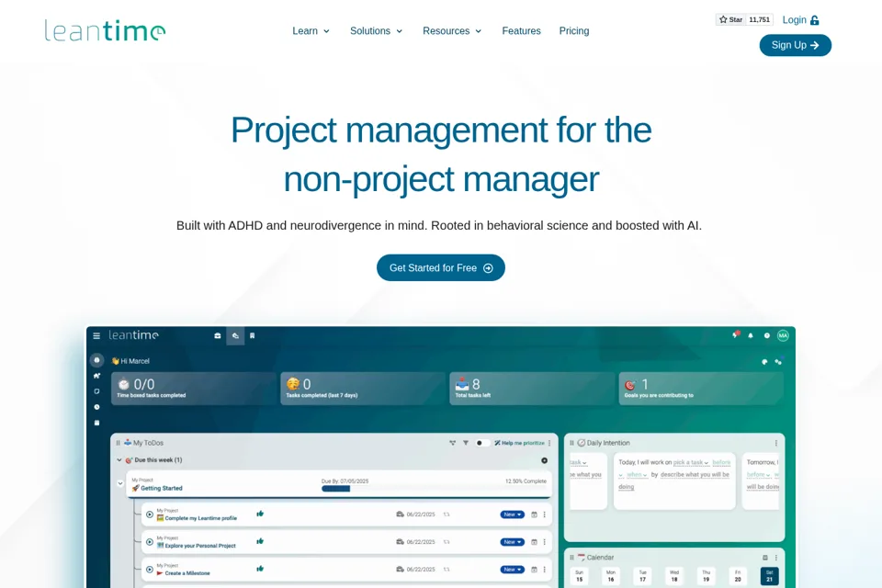Click Get Started for Free
Viewport: 882px width, 588px height.
coord(441,268)
